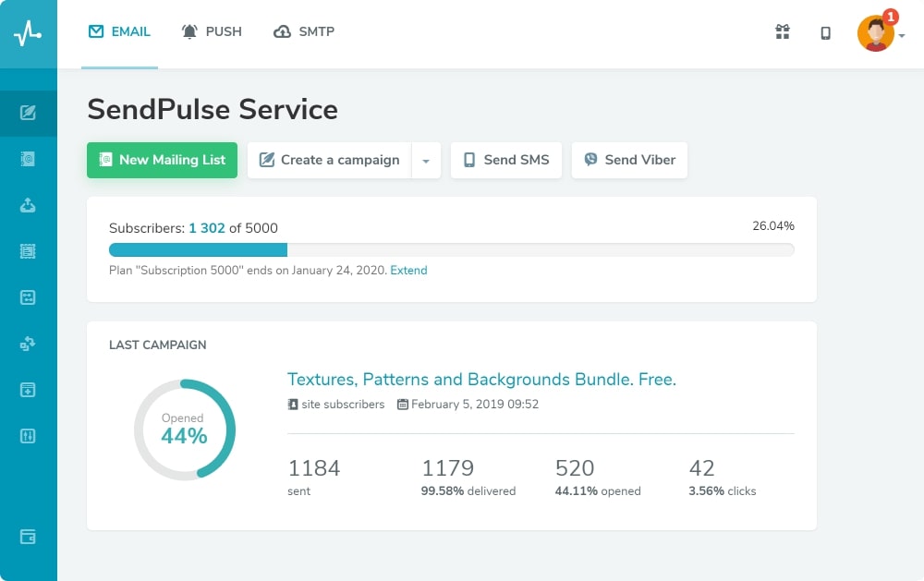Switch to the PUSH tab
Image resolution: width=924 pixels, height=581 pixels.
(x=212, y=31)
